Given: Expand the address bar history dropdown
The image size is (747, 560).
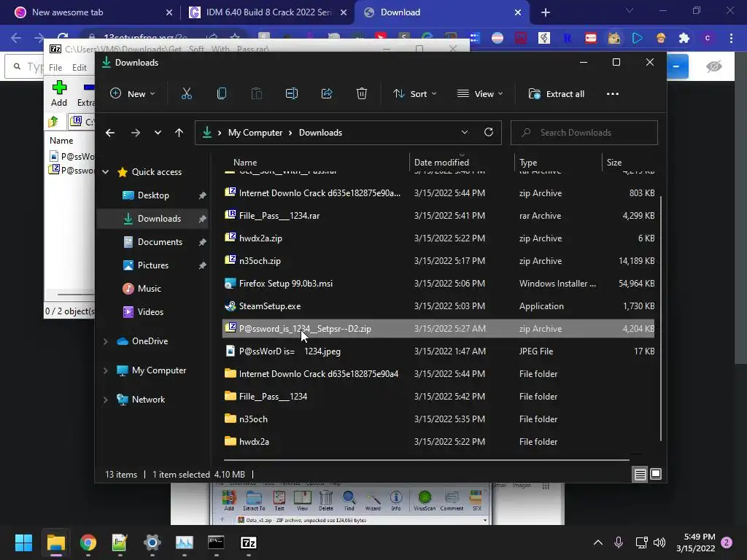Looking at the screenshot, I should (x=465, y=133).
